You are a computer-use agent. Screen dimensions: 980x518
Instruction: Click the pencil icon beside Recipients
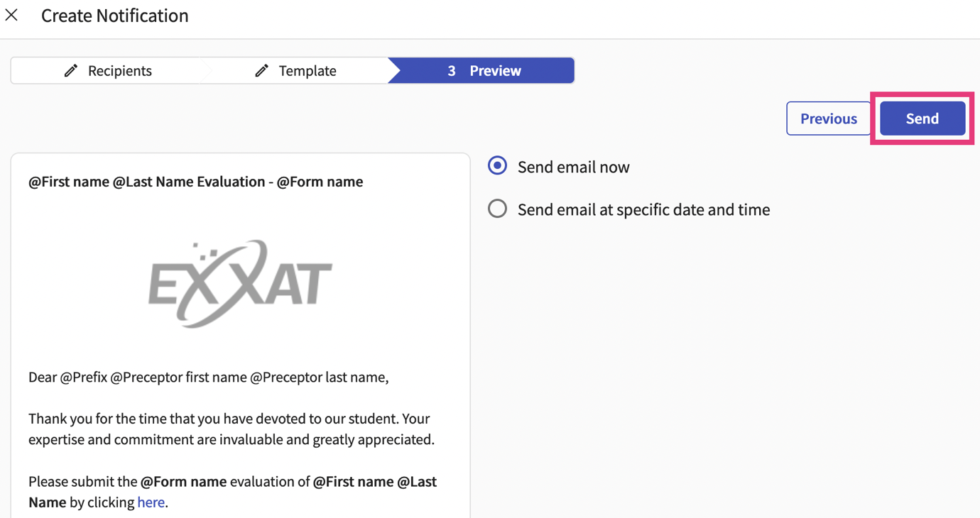point(71,70)
